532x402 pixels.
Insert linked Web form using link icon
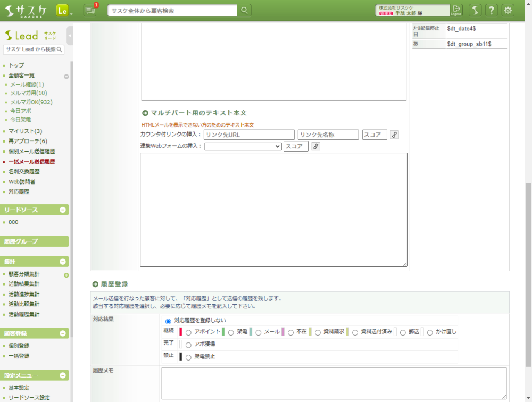tap(315, 146)
